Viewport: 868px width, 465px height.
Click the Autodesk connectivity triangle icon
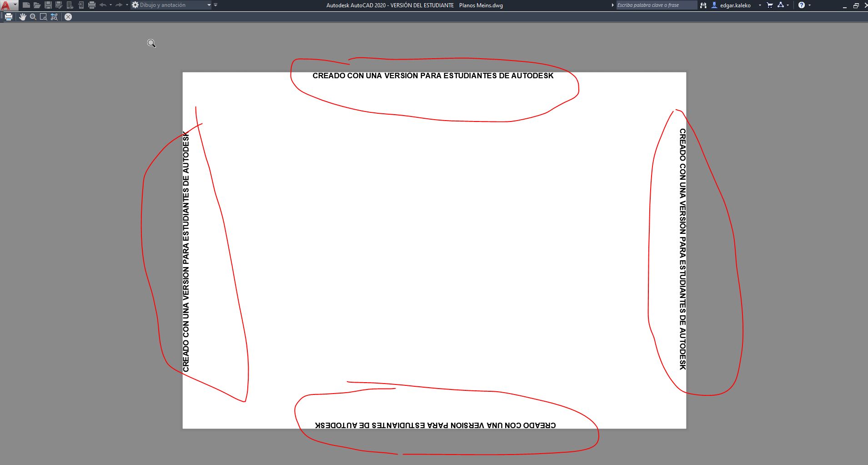pyautogui.click(x=781, y=5)
